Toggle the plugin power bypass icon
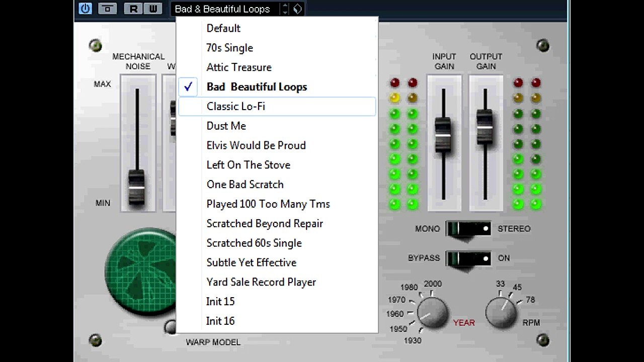This screenshot has width=644, height=362. [x=85, y=8]
